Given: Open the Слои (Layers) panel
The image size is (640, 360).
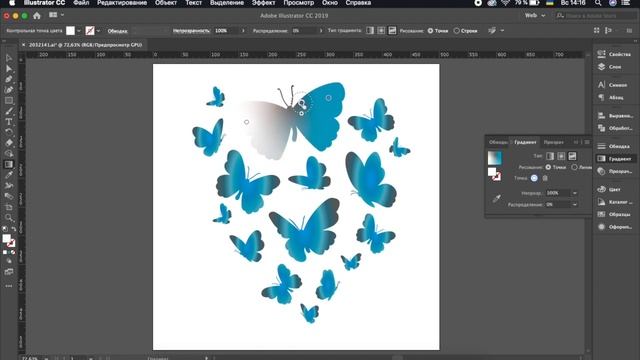Looking at the screenshot, I should (609, 67).
